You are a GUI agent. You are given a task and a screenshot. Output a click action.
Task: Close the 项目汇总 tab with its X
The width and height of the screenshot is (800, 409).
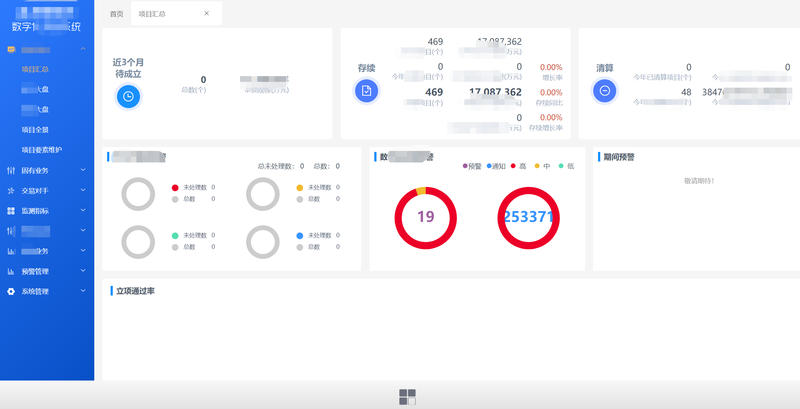tap(207, 13)
